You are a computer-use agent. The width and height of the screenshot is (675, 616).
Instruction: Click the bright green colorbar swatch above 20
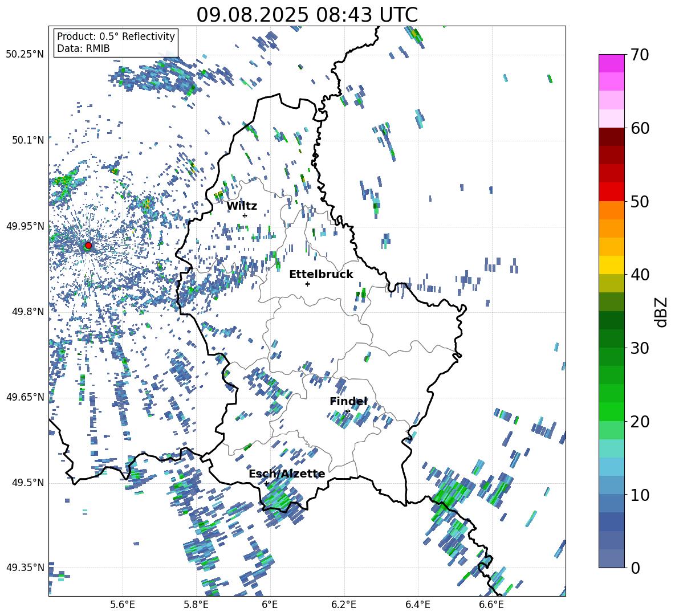click(x=612, y=411)
